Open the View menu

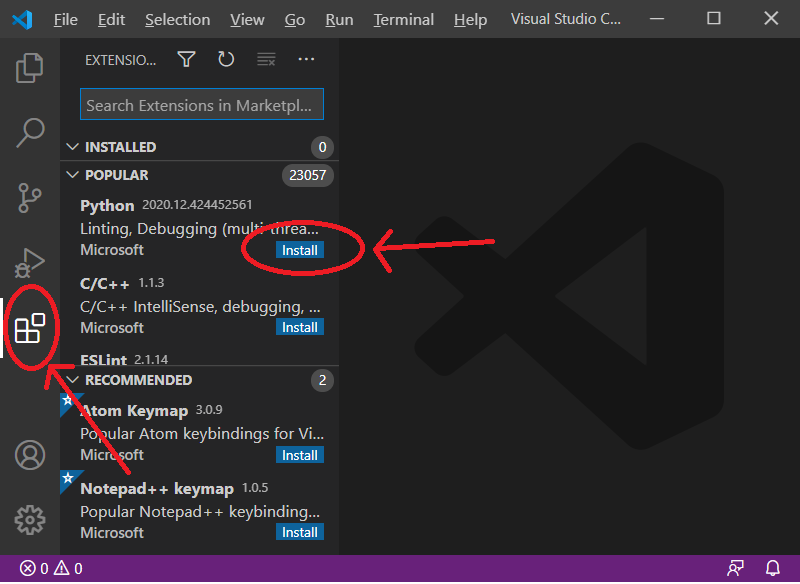[247, 19]
